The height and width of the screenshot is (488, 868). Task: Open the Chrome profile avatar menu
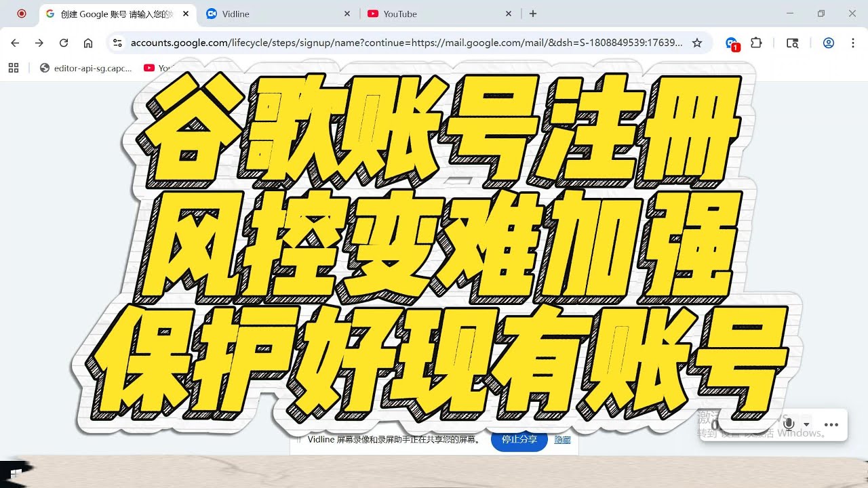828,43
